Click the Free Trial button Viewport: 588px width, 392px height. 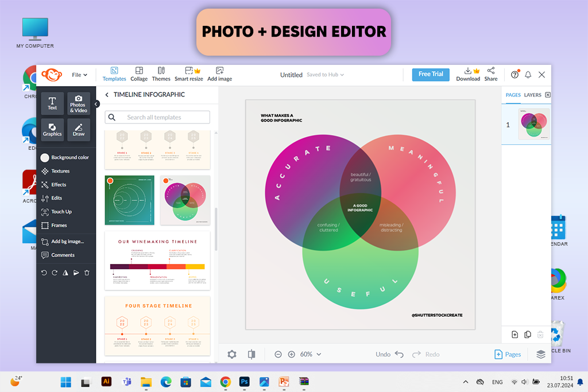click(x=431, y=74)
